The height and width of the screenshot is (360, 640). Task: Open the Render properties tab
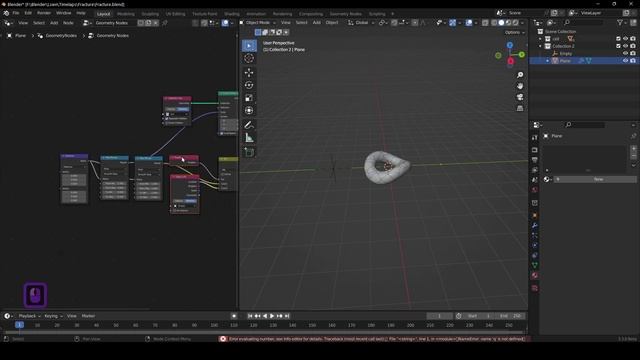(535, 150)
